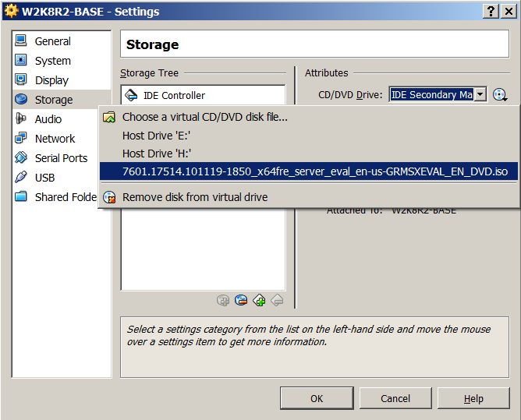Select the 7601.17514 server eval ISO entry
The width and height of the screenshot is (521, 420).
(x=309, y=171)
